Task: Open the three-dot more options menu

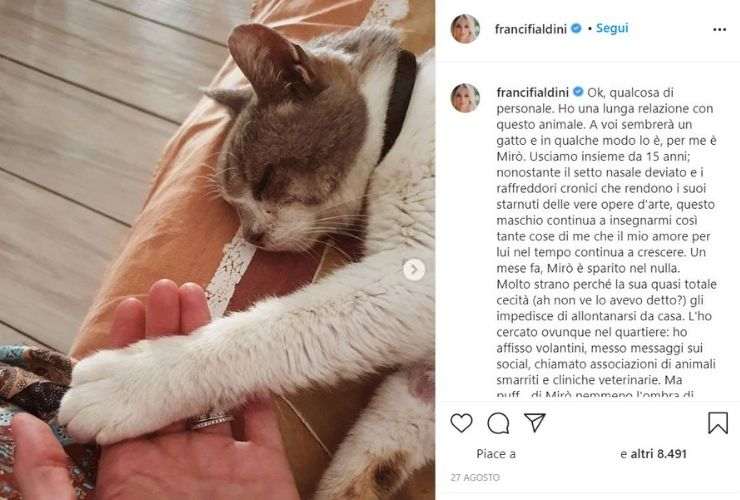Action: tap(719, 30)
